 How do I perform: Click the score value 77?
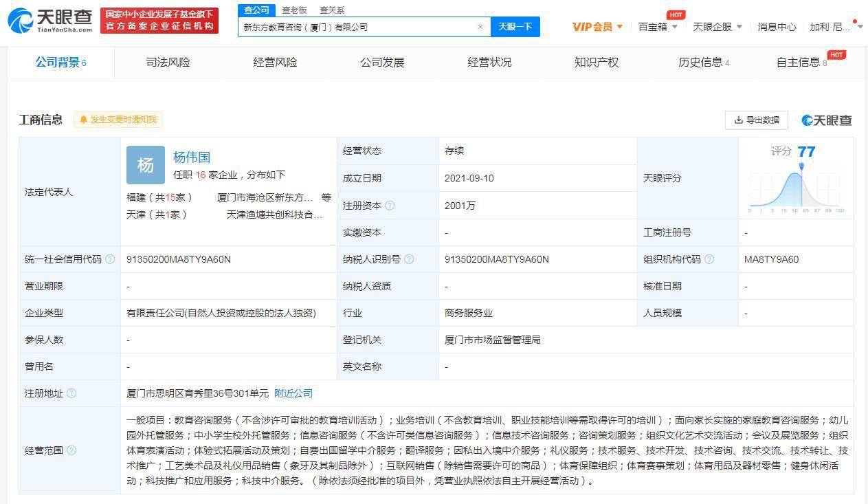tap(806, 151)
